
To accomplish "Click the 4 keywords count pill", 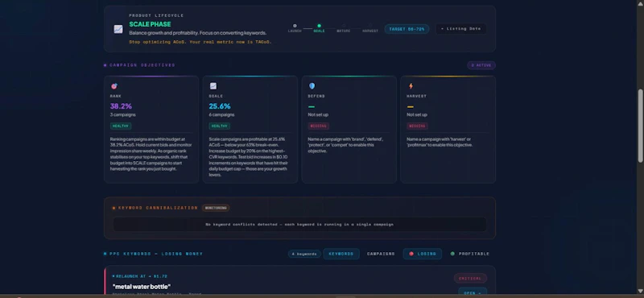I will tap(304, 254).
